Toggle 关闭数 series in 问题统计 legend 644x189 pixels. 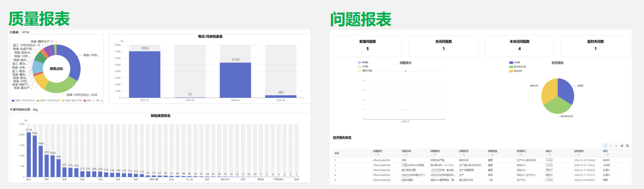tap(360, 67)
